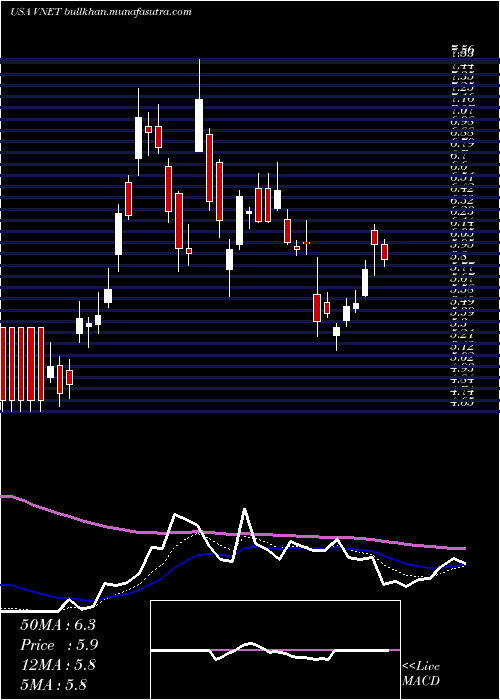500x700 pixels.
Task: Click the 'Price : 5.9' label
Action: 59,645
